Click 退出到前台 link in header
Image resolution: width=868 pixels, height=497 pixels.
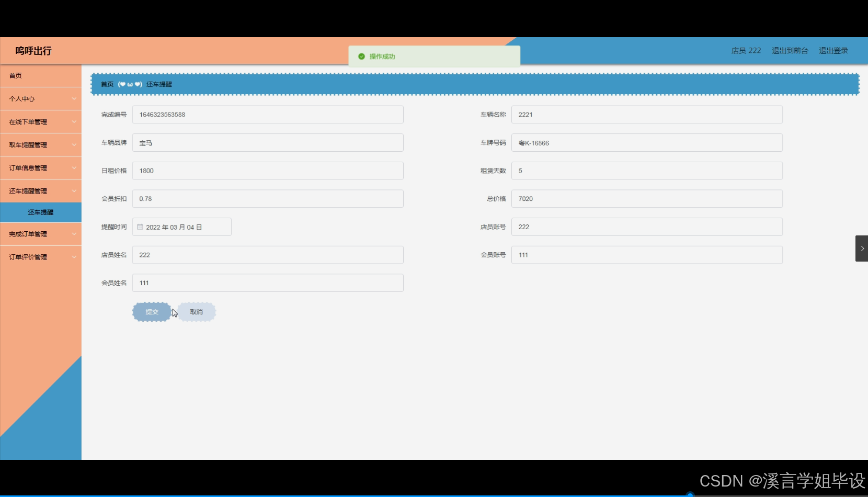(790, 51)
